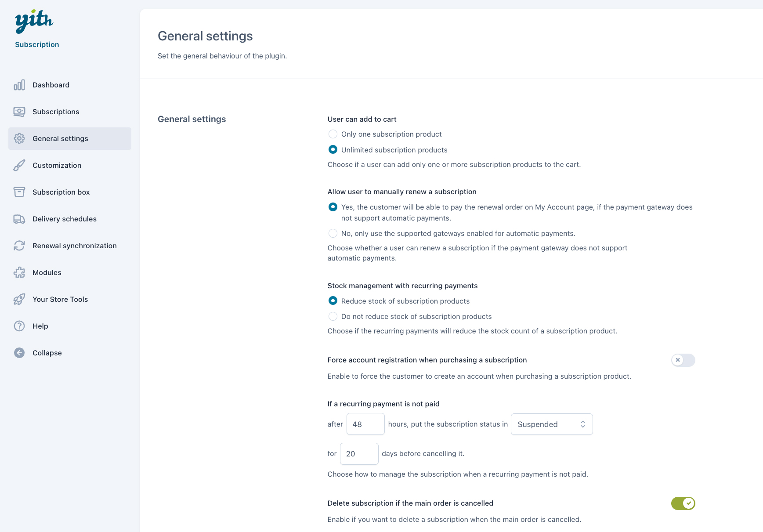This screenshot has height=532, width=763.
Task: Click the Dashboard bar chart icon
Action: tap(19, 85)
